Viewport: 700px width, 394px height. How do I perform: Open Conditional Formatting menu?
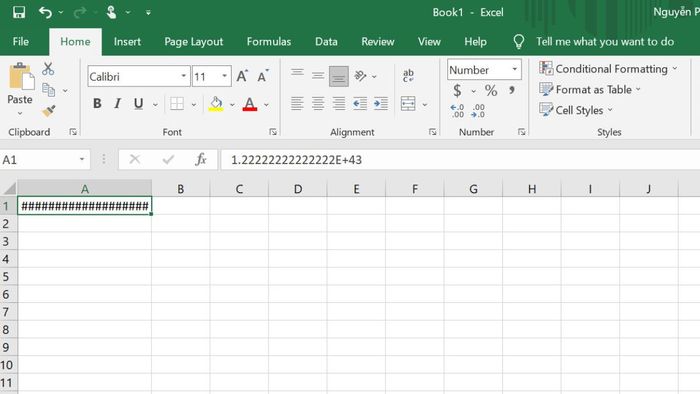(608, 69)
